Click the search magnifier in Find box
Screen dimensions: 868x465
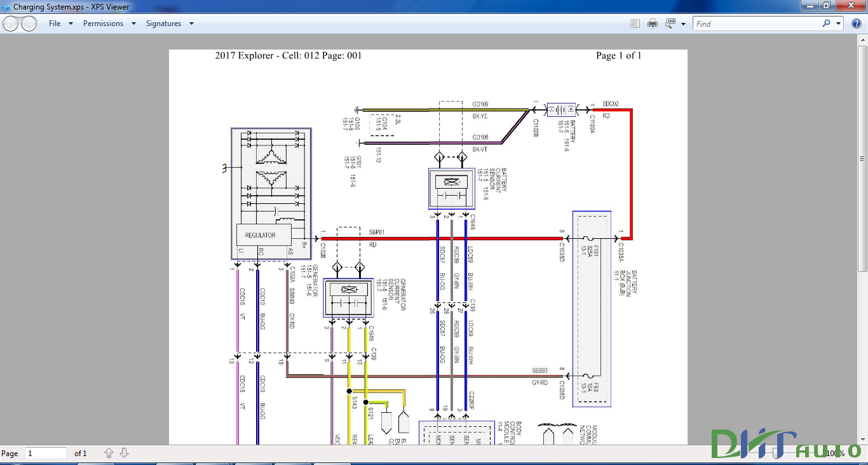point(826,24)
